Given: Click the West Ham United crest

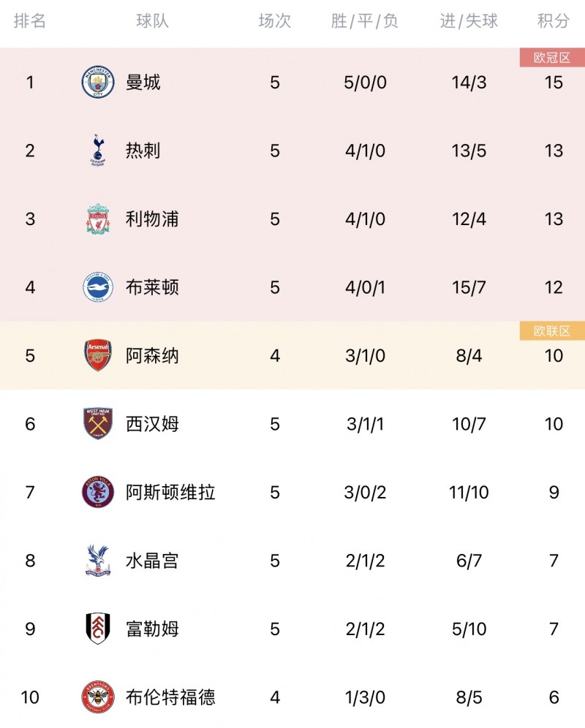Looking at the screenshot, I should click(x=98, y=424).
